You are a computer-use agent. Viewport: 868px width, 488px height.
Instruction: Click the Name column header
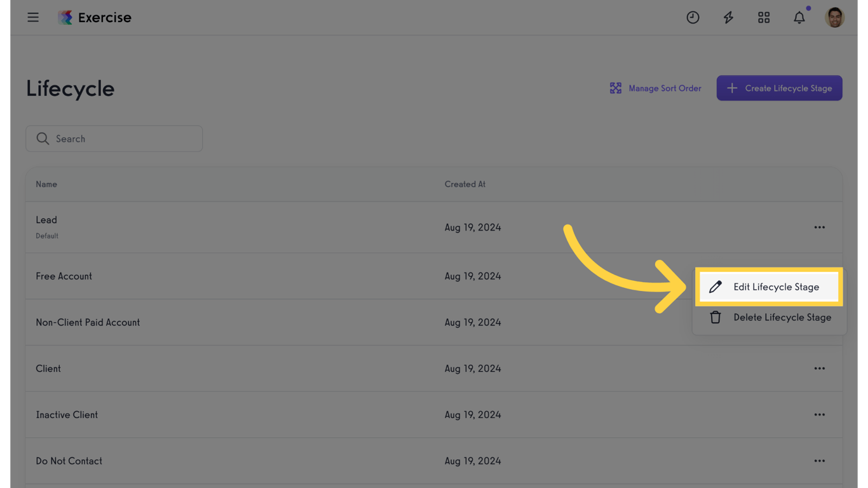[x=46, y=184]
